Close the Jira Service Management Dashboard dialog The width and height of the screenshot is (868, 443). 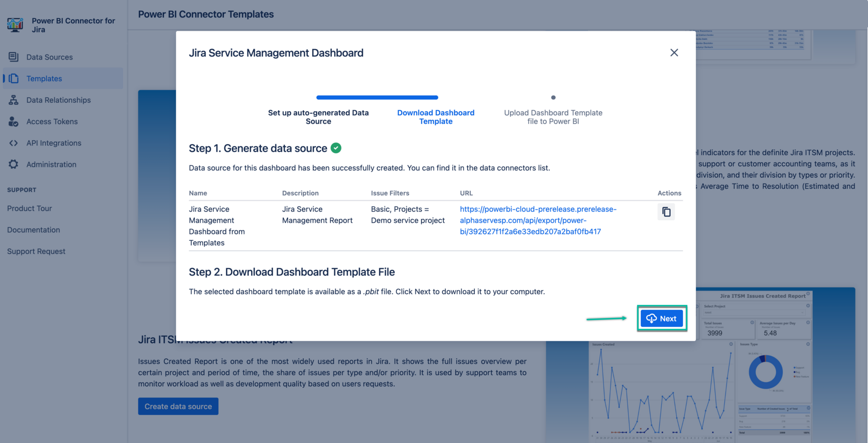point(674,53)
